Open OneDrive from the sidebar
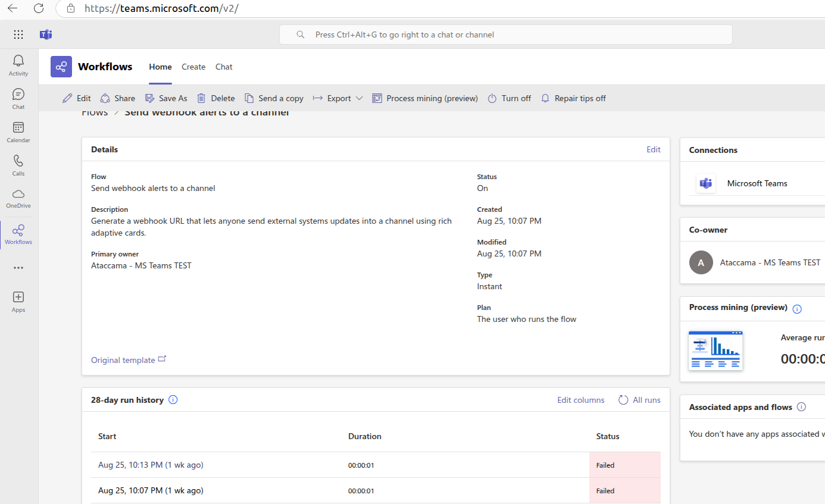 [x=18, y=198]
